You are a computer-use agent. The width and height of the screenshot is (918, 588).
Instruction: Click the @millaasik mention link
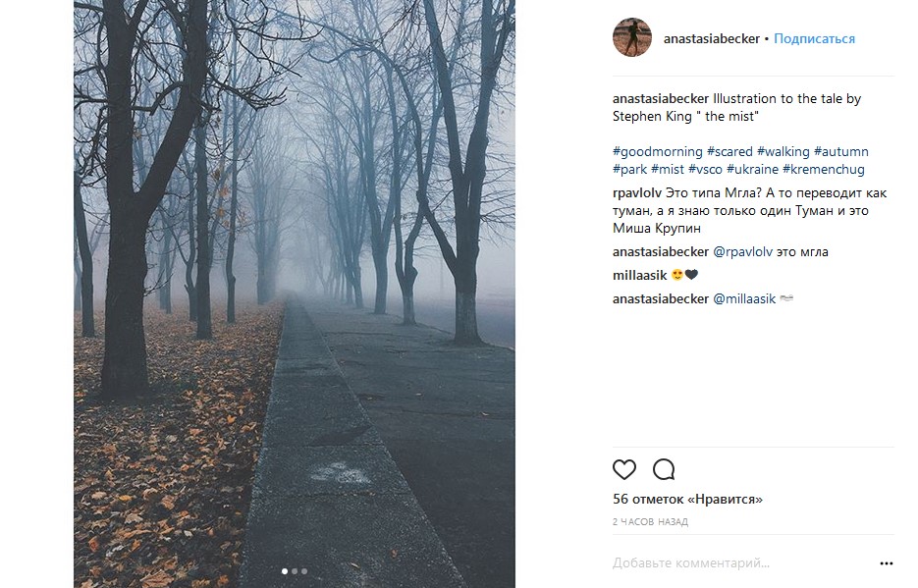point(744,298)
